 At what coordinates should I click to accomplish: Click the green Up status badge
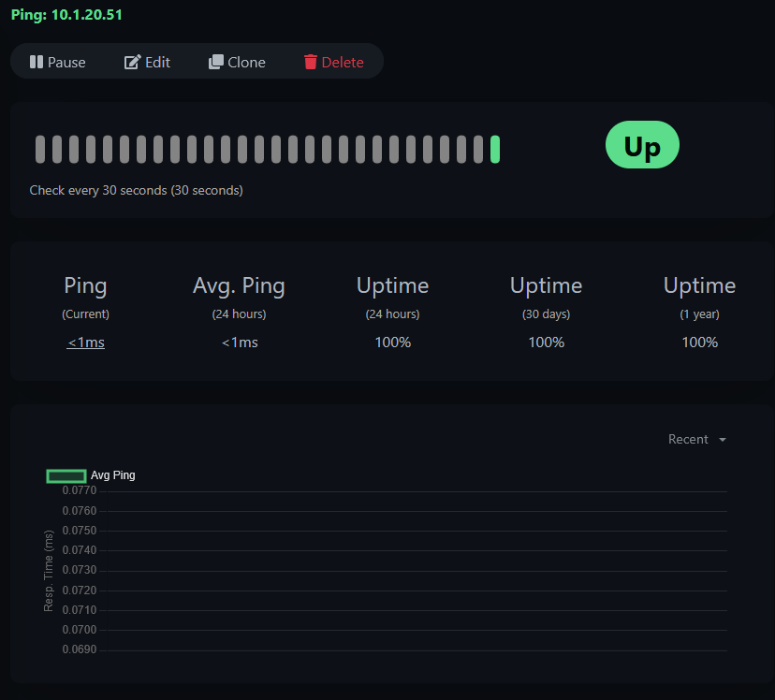click(642, 145)
